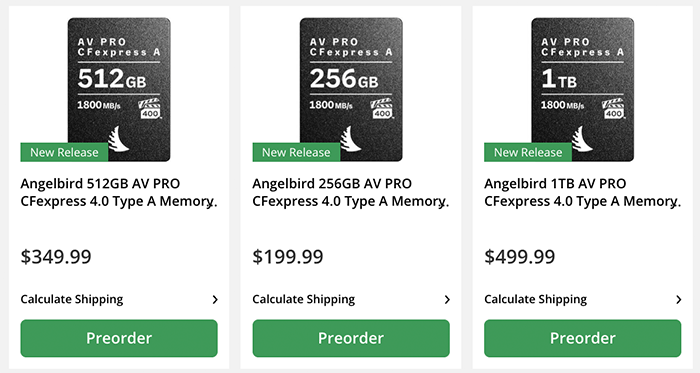Open Angelbird 512GB AV PRO product title link
The height and width of the screenshot is (373, 700).
click(x=119, y=193)
